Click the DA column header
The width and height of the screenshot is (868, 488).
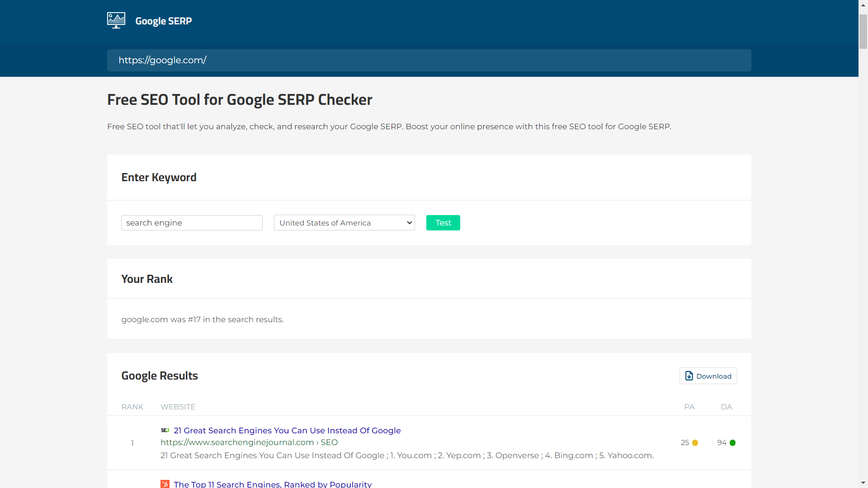pyautogui.click(x=726, y=407)
